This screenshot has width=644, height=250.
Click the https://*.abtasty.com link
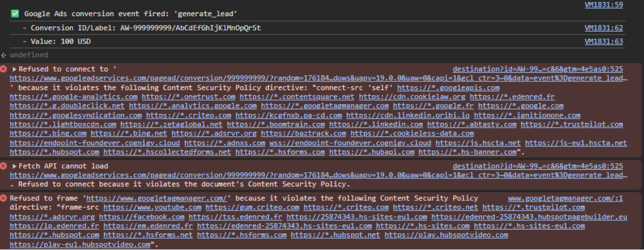[471, 124]
